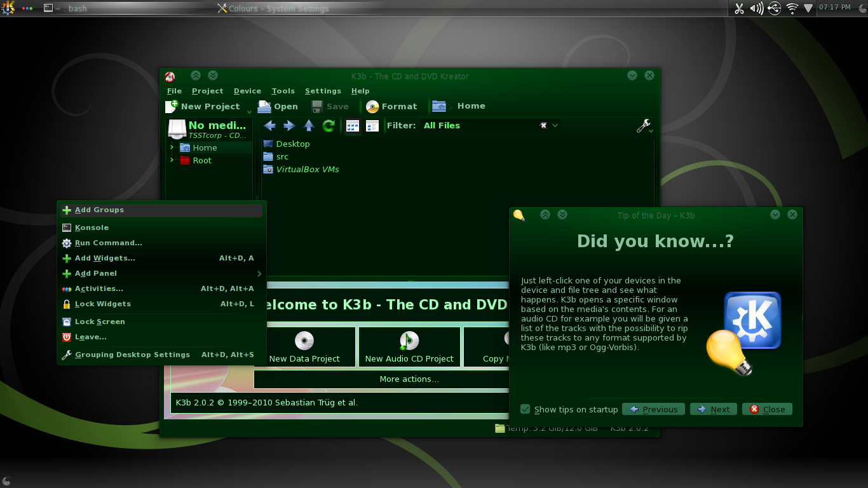This screenshot has height=488, width=868.
Task: Open the KDE application launcher icon
Action: pos(8,8)
